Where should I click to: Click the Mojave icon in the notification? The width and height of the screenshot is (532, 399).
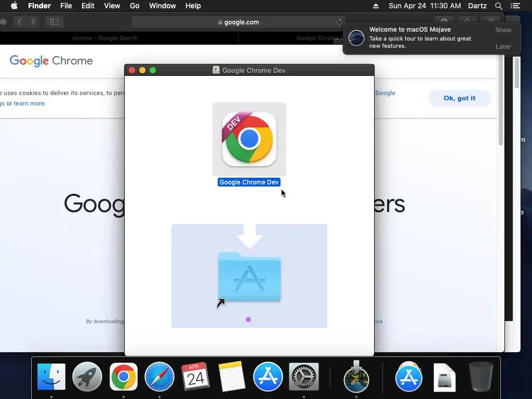[356, 37]
